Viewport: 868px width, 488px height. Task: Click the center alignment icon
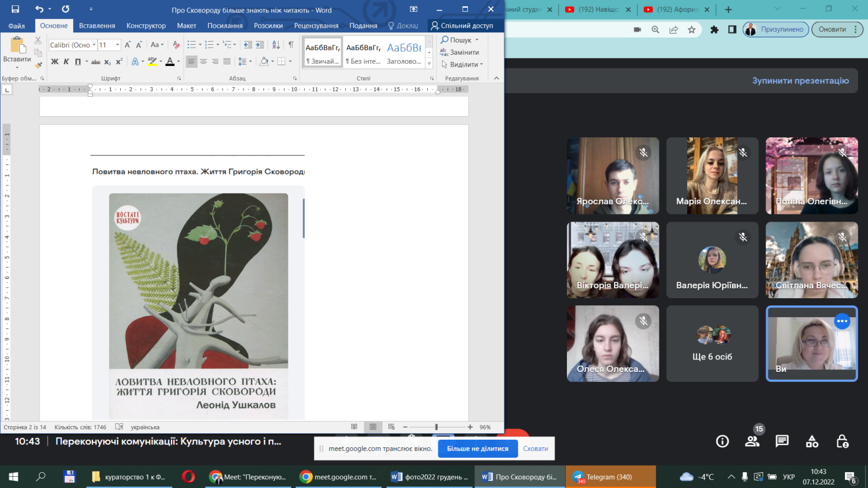pos(203,62)
